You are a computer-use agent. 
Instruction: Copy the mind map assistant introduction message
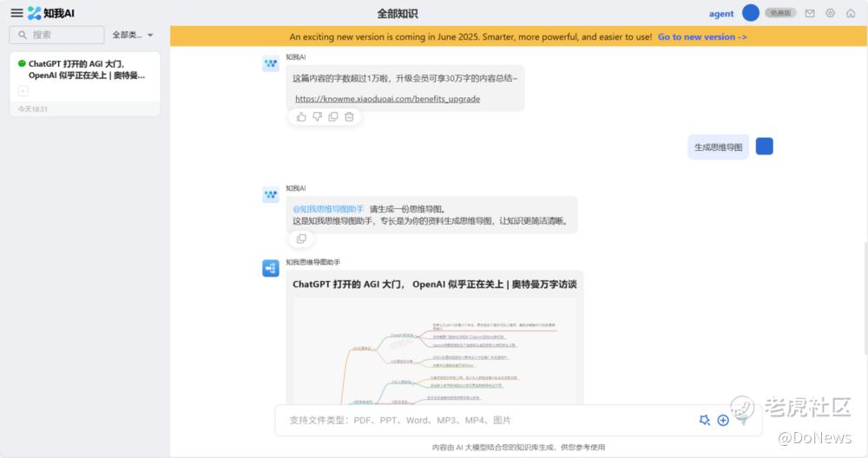pyautogui.click(x=301, y=239)
